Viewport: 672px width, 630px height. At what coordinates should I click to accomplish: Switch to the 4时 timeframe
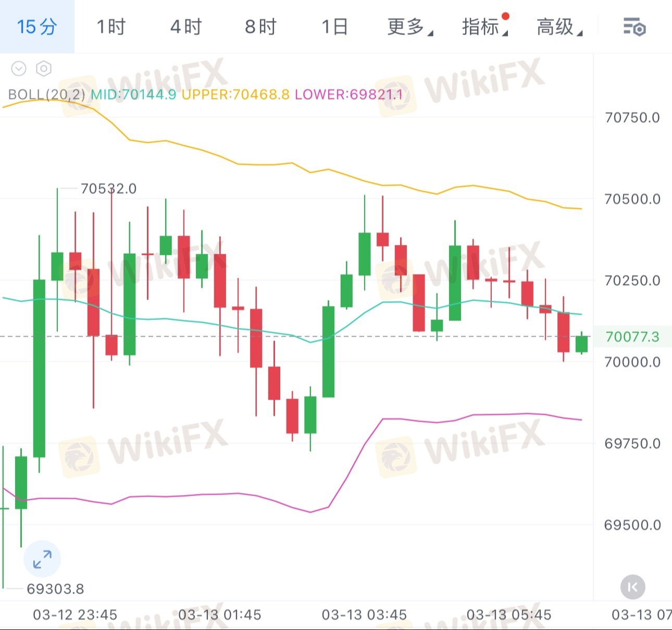[x=186, y=27]
